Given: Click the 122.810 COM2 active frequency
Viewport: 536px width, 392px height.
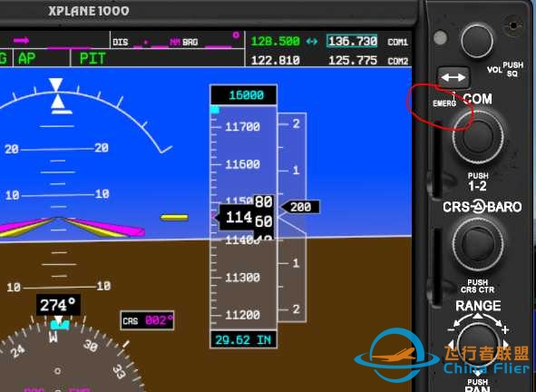Looking at the screenshot, I should coord(276,61).
